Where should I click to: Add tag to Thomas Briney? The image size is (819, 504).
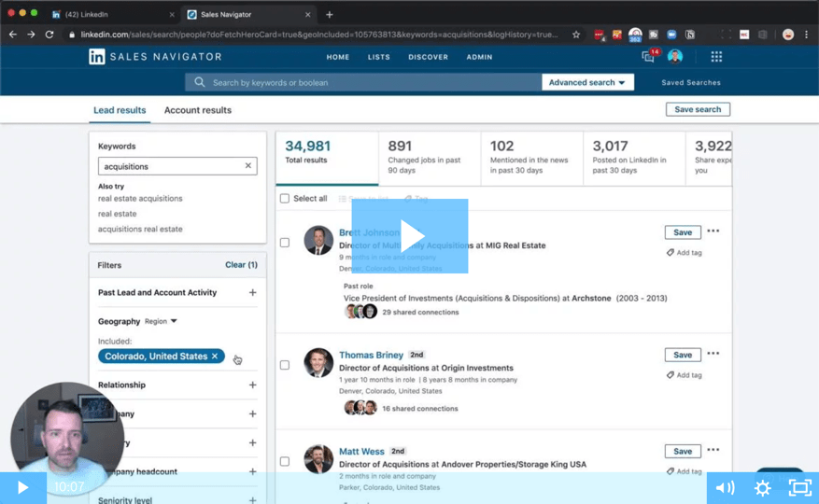click(x=684, y=375)
